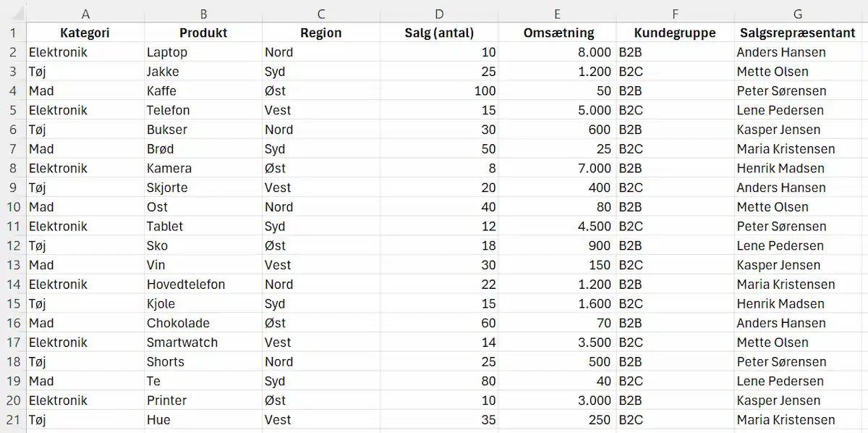The image size is (868, 433).
Task: Click the Maria Kristensen cell in row 7
Action: click(797, 148)
